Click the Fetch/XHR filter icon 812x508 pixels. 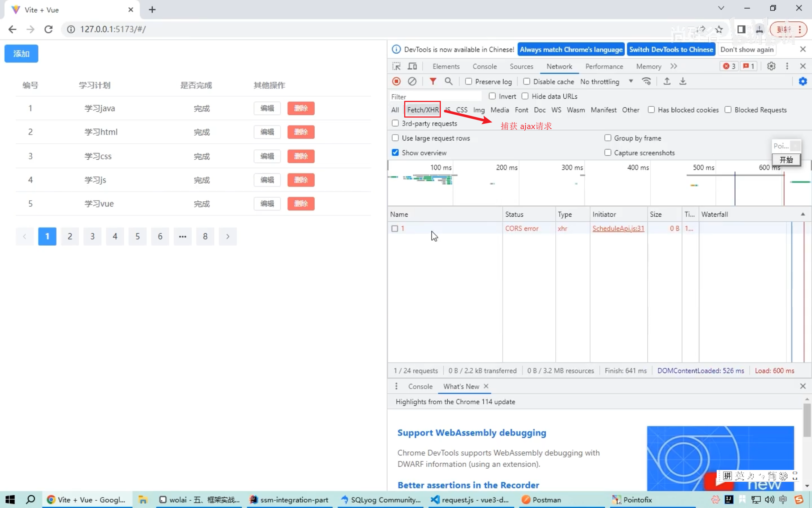422,110
